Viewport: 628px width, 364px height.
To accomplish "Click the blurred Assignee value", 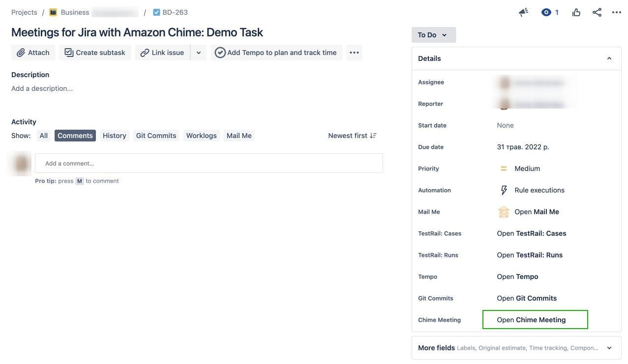I will tap(531, 83).
